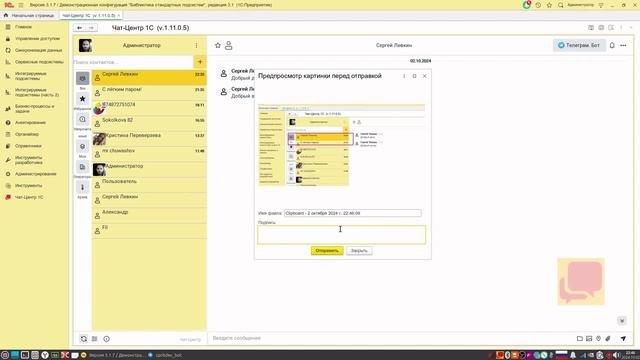This screenshot has height=360, width=640.
Task: Open the С лёгким паром! chat
Action: pos(149,93)
